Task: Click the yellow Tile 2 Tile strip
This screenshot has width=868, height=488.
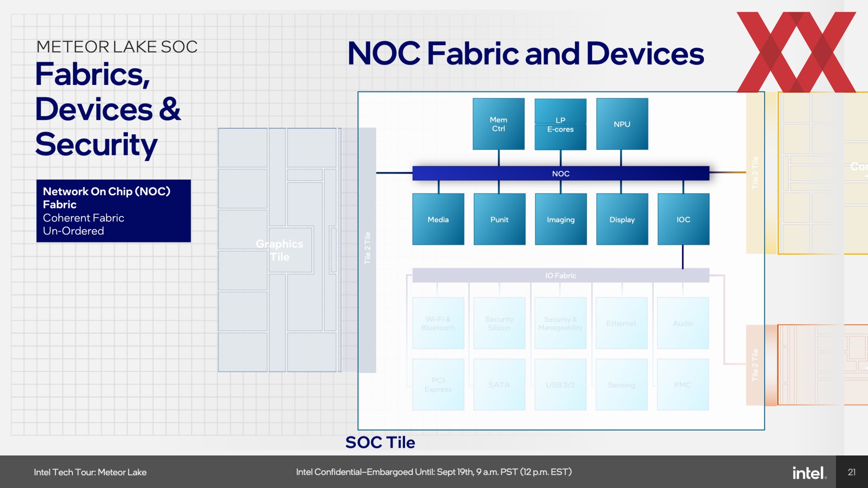Action: pyautogui.click(x=755, y=173)
